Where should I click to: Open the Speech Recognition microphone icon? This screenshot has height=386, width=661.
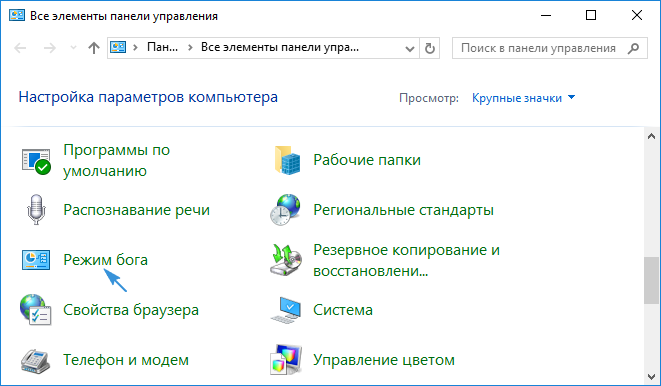tap(36, 209)
